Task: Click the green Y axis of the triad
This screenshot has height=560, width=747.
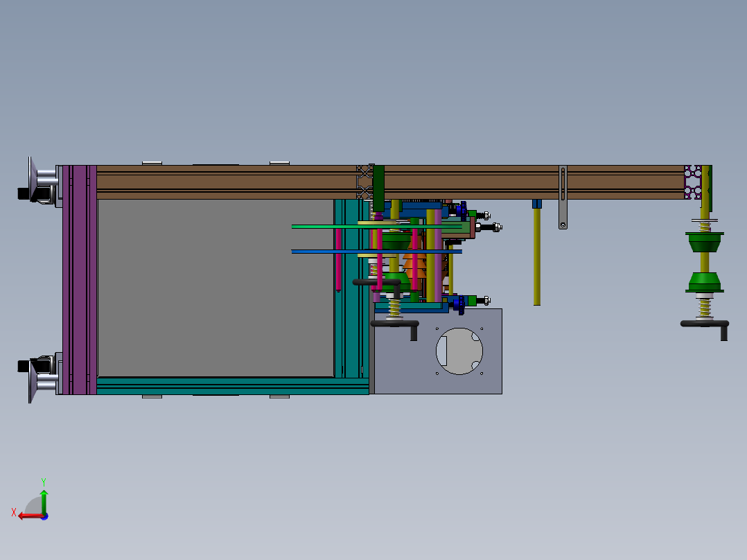Action: (44, 502)
